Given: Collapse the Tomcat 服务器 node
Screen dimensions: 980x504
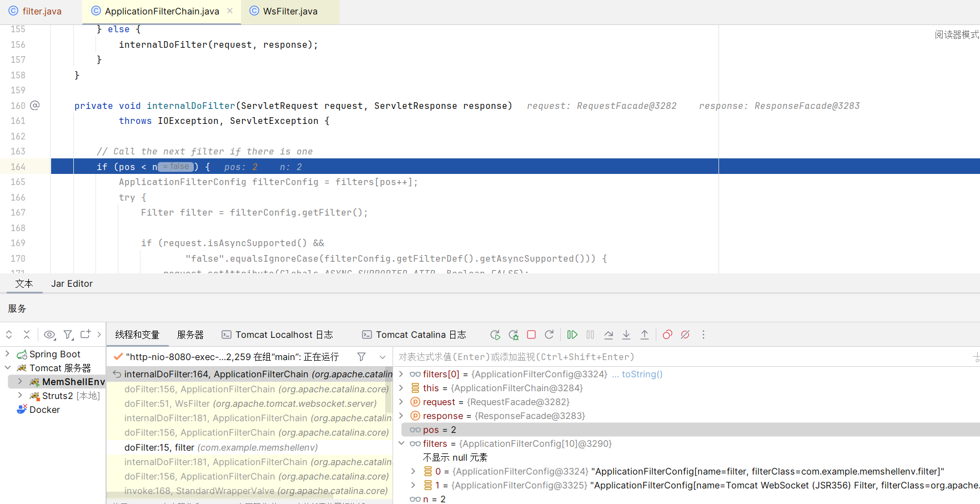Looking at the screenshot, I should (7, 367).
